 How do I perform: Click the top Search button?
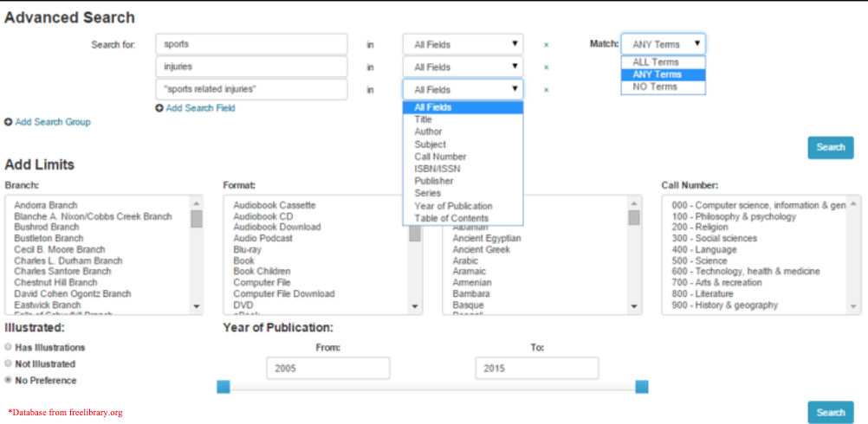pos(830,147)
